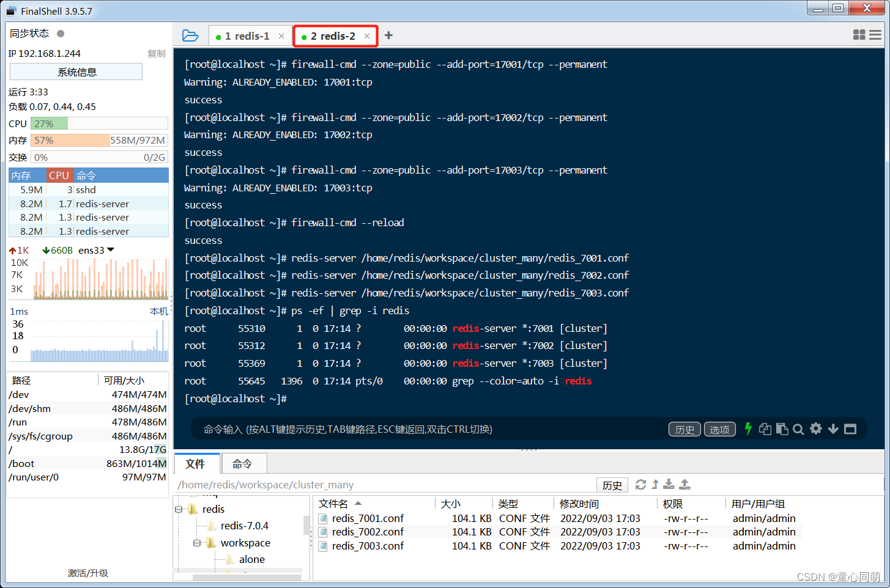Close the redis-1 tab
Viewport: 890px width, 588px height.
281,36
